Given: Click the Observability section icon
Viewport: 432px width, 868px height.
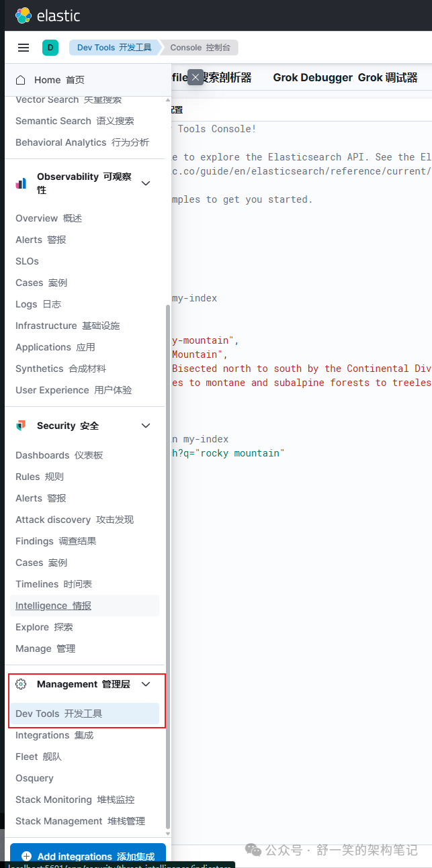Looking at the screenshot, I should click(21, 183).
